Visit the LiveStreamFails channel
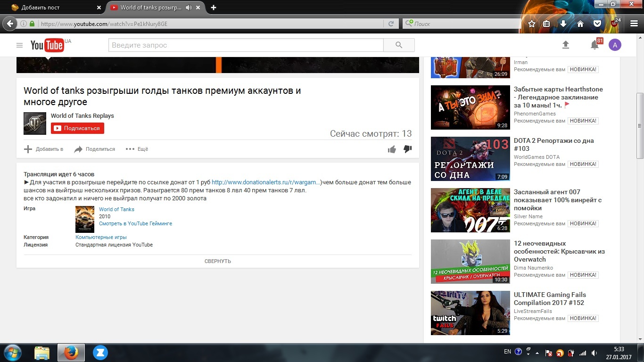Viewport: 644px width, 362px height. click(533, 311)
